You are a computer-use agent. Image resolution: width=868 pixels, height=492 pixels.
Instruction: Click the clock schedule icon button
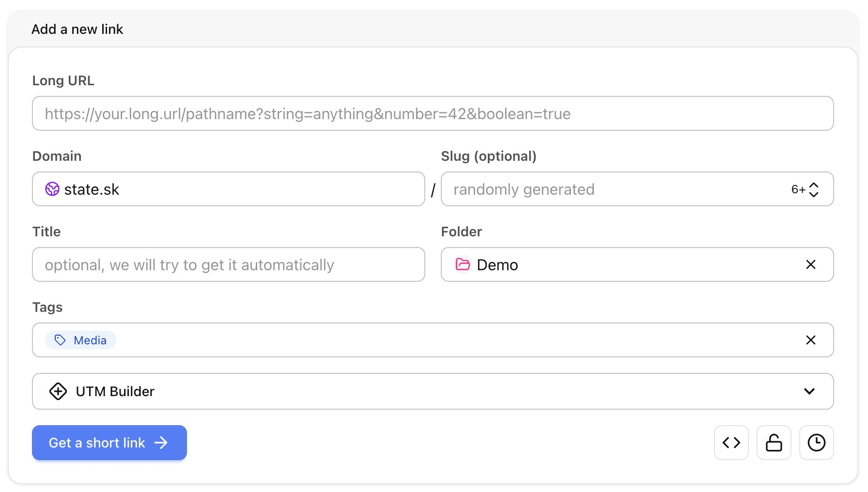pyautogui.click(x=816, y=443)
